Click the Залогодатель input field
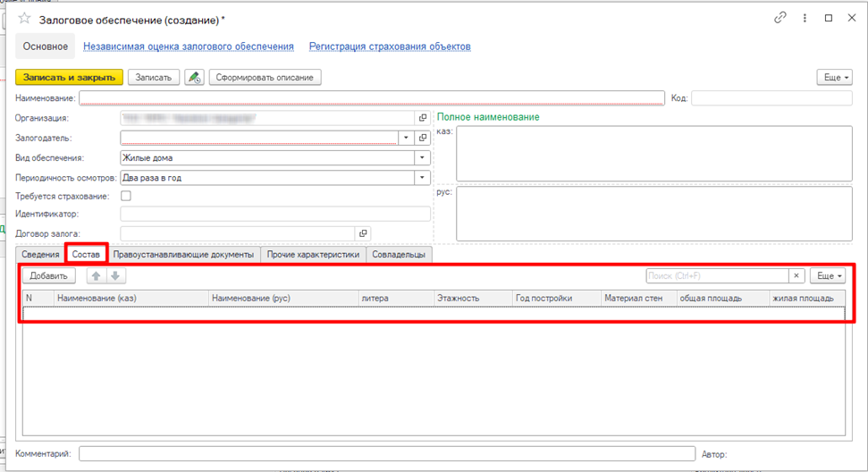The height and width of the screenshot is (472, 868). tap(259, 138)
